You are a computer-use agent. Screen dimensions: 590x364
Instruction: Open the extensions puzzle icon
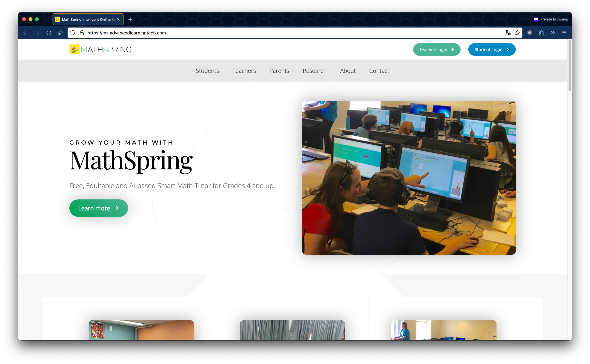point(541,33)
